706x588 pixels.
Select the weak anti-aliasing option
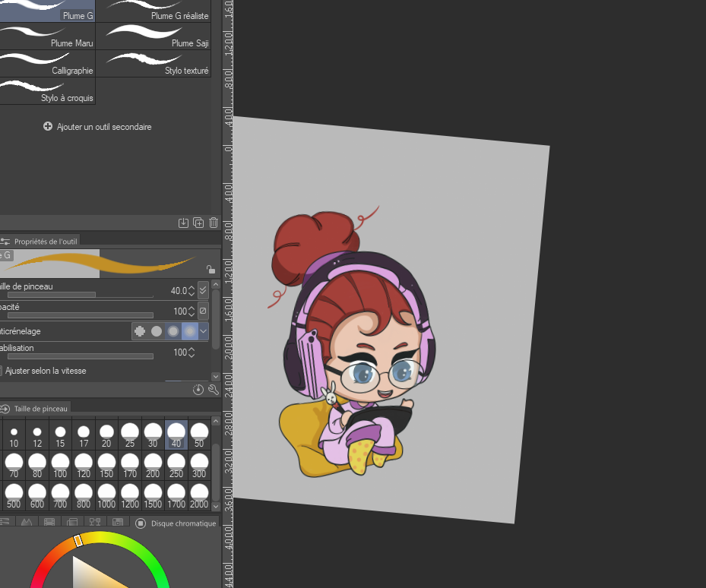pos(157,331)
